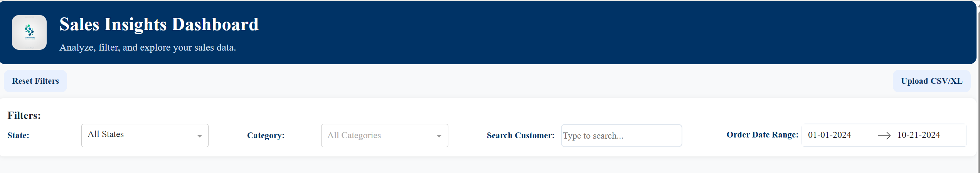Click the Order Date Range label

tap(762, 135)
